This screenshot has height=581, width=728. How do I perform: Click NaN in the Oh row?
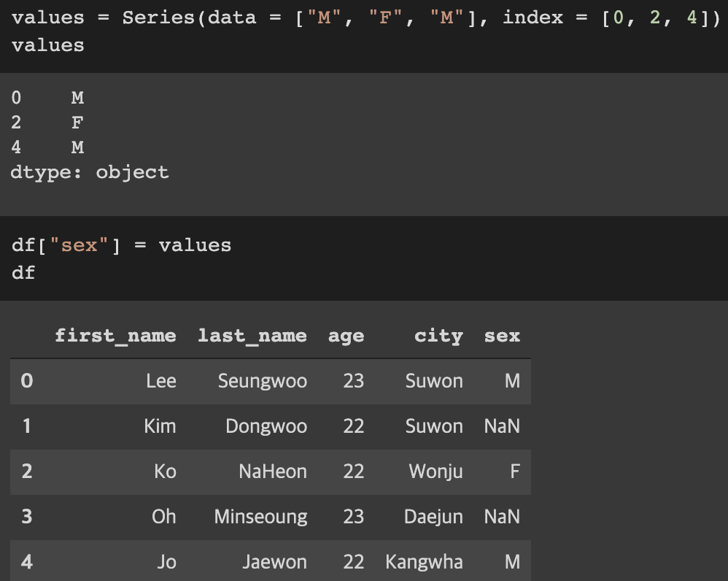(502, 517)
